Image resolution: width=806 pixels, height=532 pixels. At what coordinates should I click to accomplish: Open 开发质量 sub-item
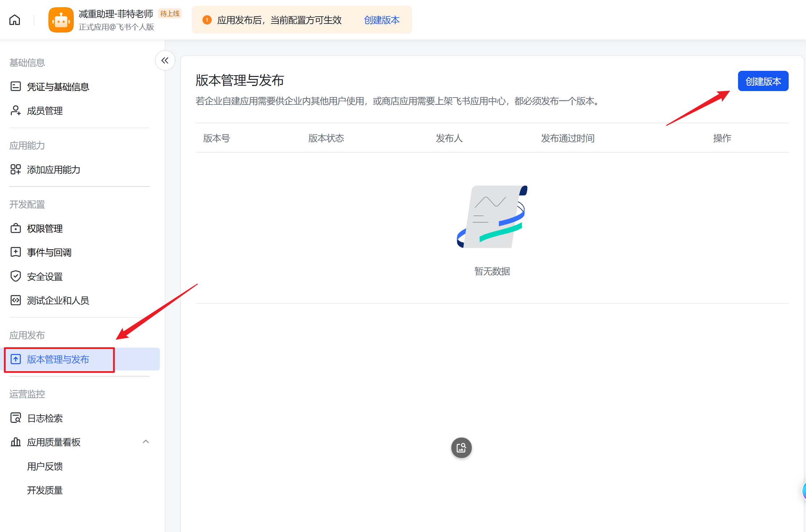(x=45, y=490)
